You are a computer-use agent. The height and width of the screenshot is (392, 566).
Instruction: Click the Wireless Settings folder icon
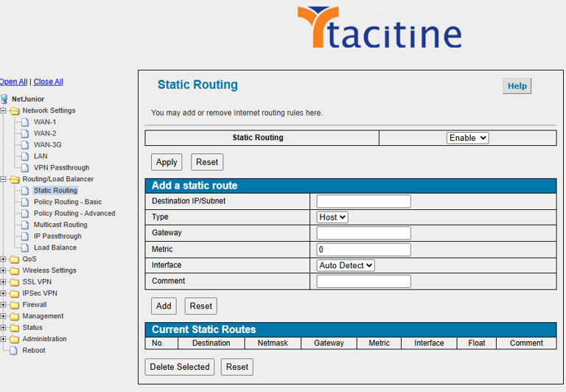click(x=15, y=270)
